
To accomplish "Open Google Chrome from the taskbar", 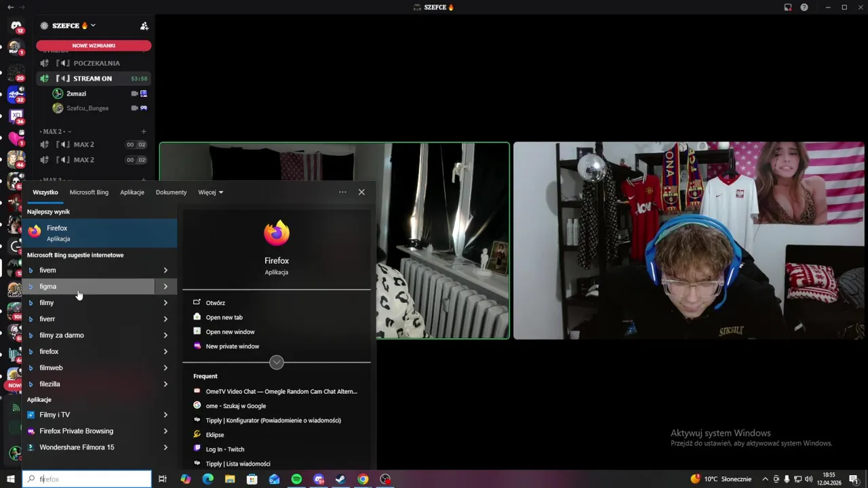I will (x=363, y=479).
